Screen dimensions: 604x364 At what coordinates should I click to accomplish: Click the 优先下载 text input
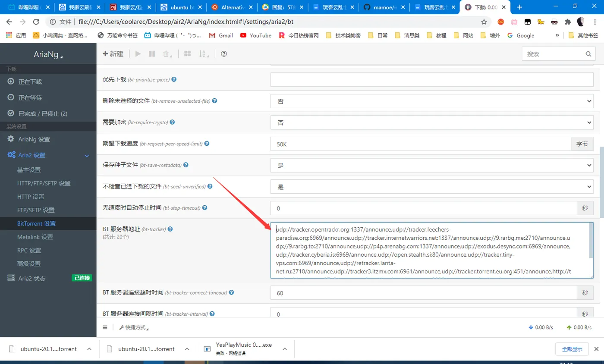pos(432,80)
